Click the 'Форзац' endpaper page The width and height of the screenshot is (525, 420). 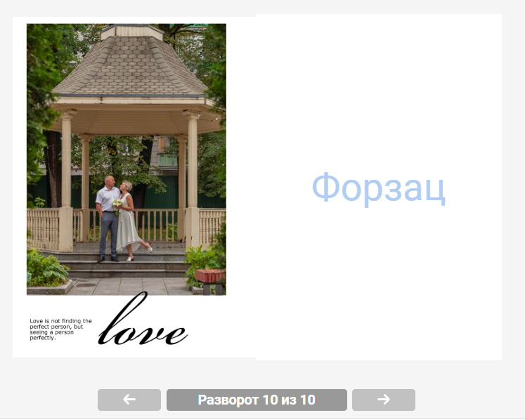pyautogui.click(x=379, y=187)
